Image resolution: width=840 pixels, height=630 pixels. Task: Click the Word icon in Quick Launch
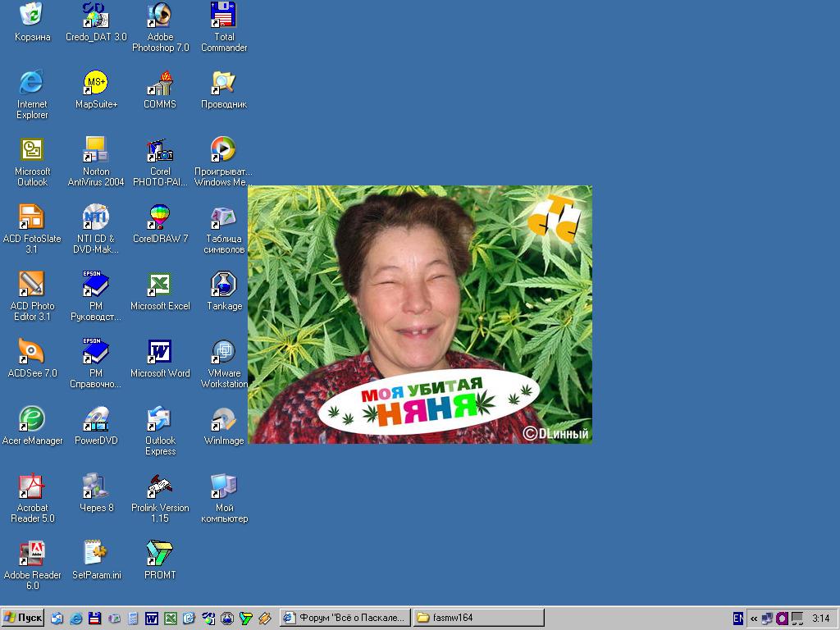pyautogui.click(x=152, y=619)
